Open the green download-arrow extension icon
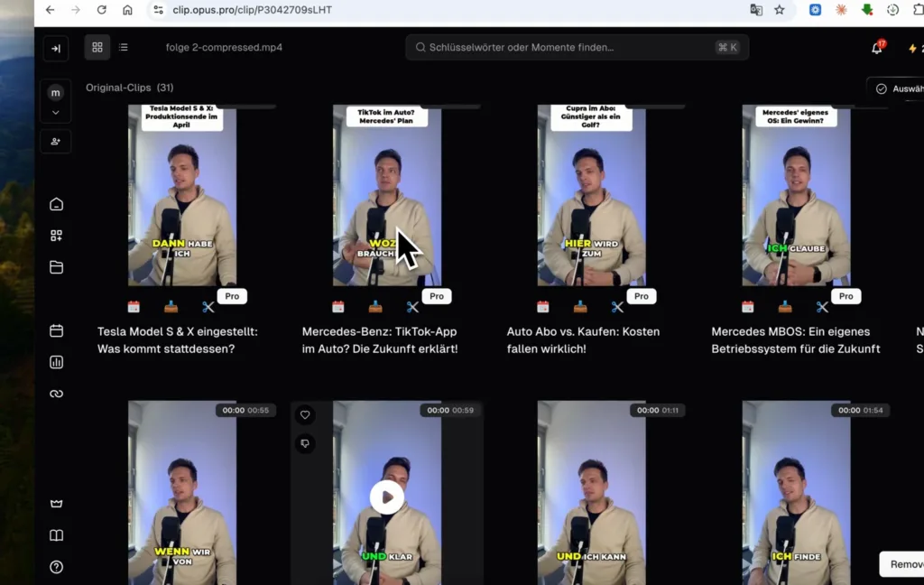The height and width of the screenshot is (585, 924). [x=867, y=9]
